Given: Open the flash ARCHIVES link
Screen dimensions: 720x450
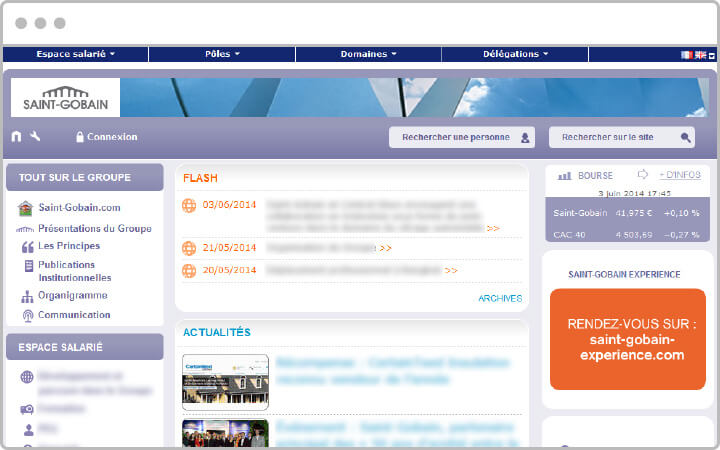Looking at the screenshot, I should (x=500, y=298).
